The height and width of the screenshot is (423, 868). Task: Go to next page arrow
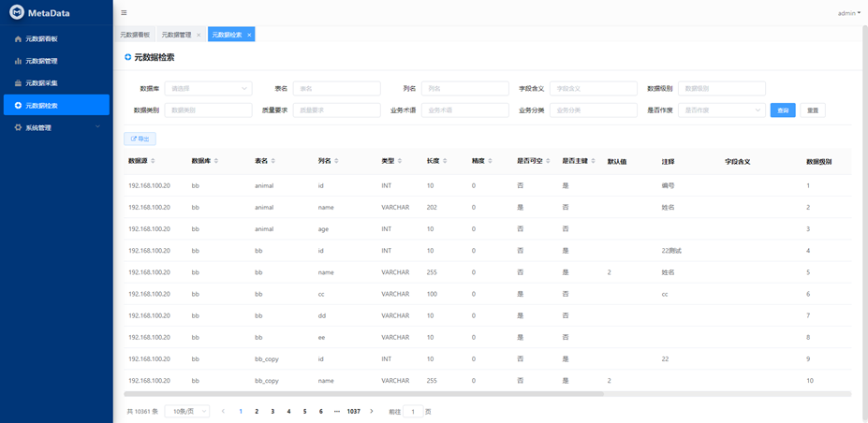(372, 412)
